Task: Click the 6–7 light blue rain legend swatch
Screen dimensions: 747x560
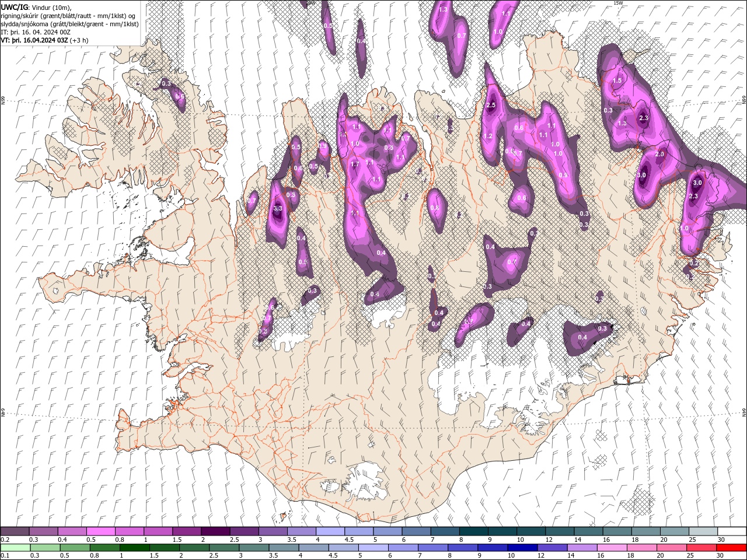Action: pos(403,547)
